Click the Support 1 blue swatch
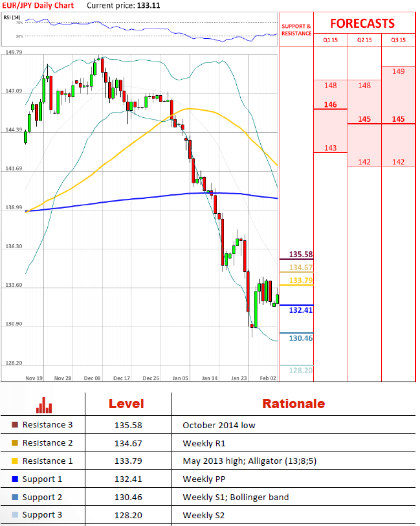Viewport: 420px width, 526px height. 15,479
